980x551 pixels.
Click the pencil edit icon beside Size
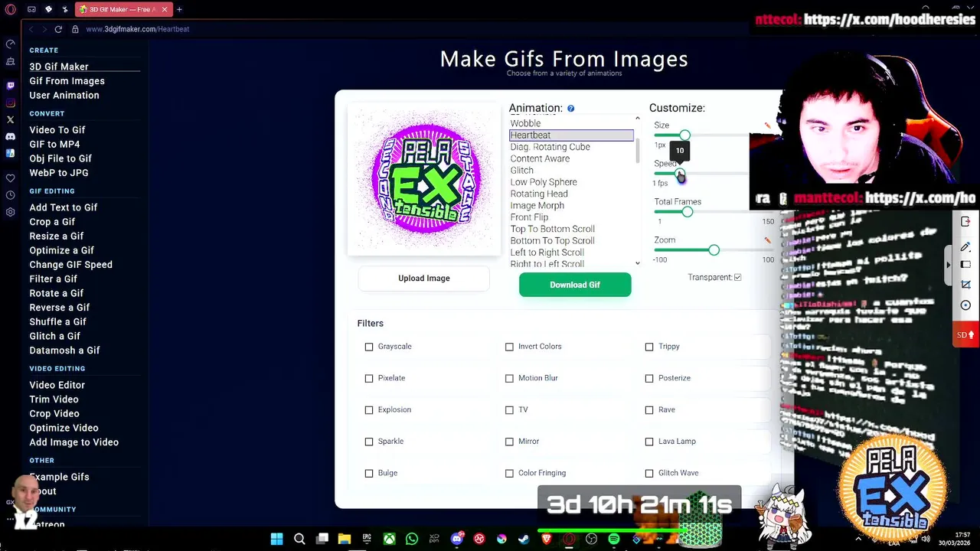[x=767, y=126]
